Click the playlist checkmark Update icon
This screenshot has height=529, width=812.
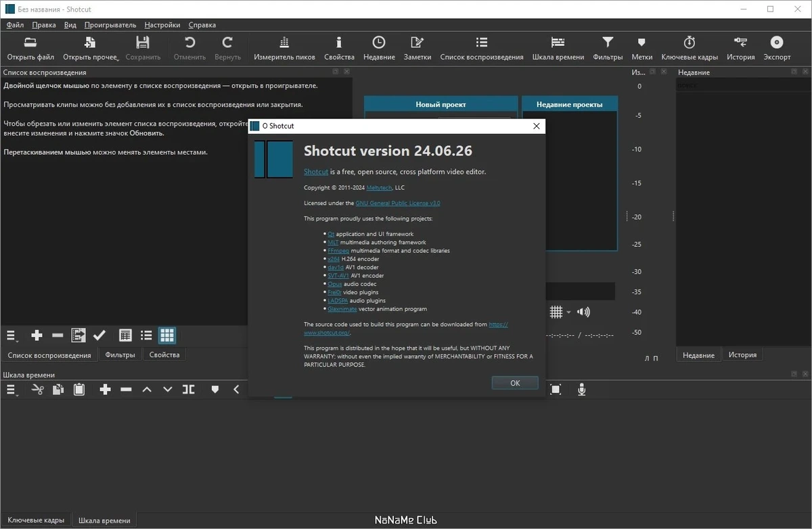[x=99, y=335]
